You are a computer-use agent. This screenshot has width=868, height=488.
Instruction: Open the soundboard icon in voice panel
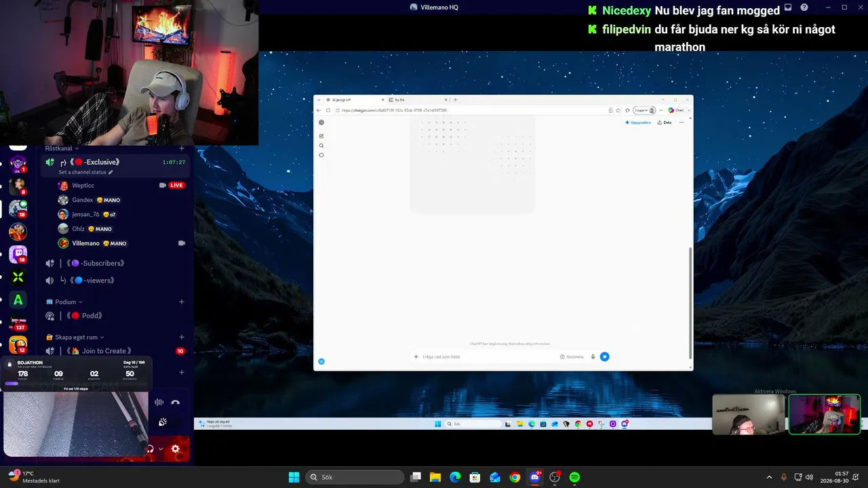point(163,422)
